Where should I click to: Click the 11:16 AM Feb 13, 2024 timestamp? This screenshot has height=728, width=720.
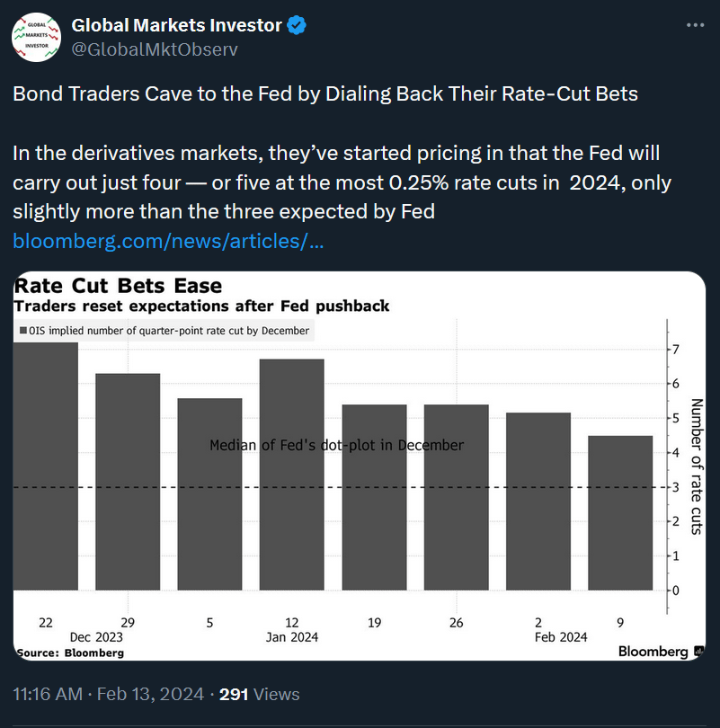pyautogui.click(x=108, y=694)
